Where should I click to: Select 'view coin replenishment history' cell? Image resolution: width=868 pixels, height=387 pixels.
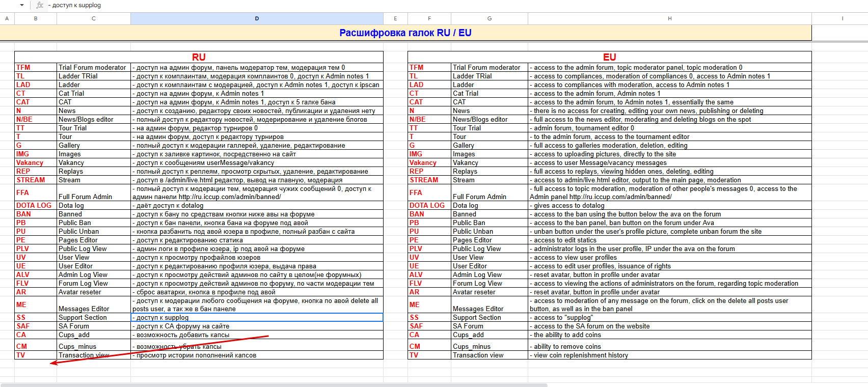(670, 355)
